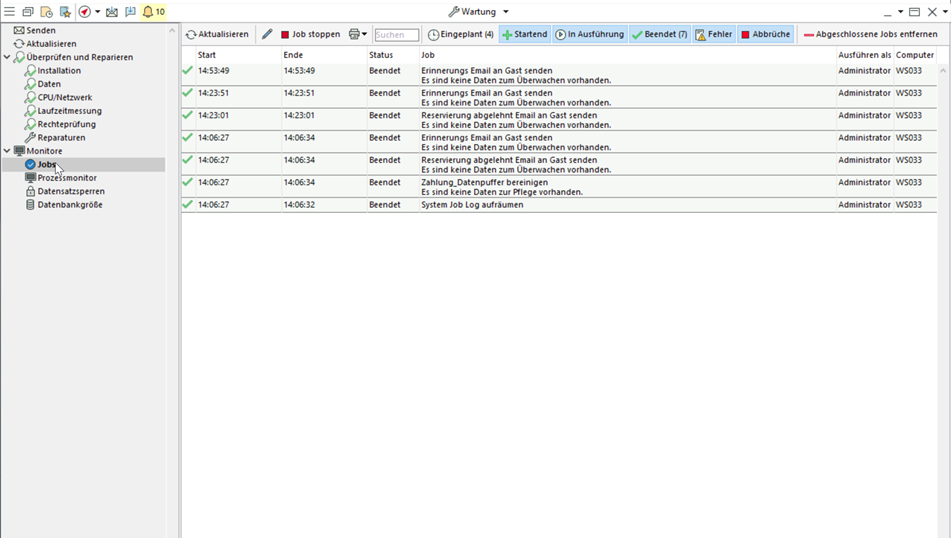Click the red compass navigation icon
The image size is (951, 538).
(x=84, y=12)
